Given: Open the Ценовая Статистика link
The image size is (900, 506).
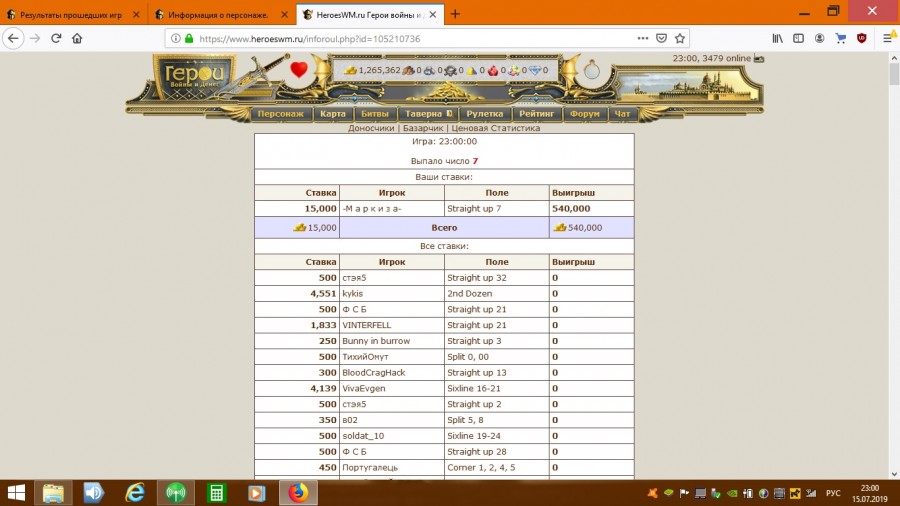Looking at the screenshot, I should 495,128.
